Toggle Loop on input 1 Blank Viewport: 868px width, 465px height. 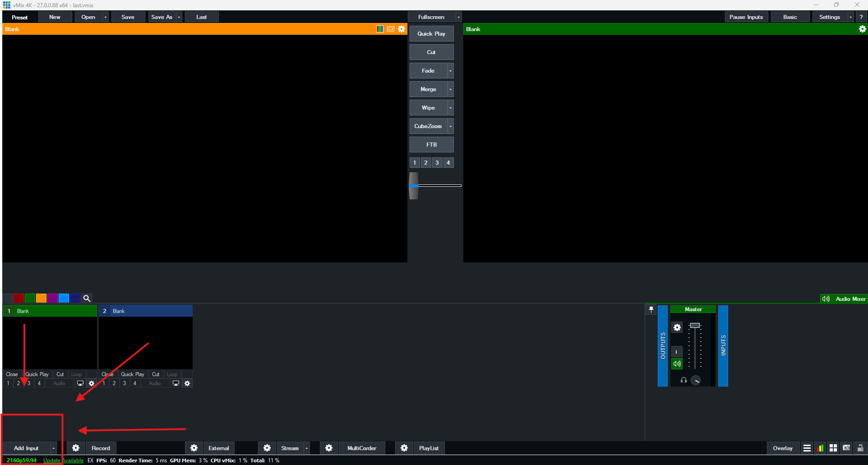(x=76, y=374)
